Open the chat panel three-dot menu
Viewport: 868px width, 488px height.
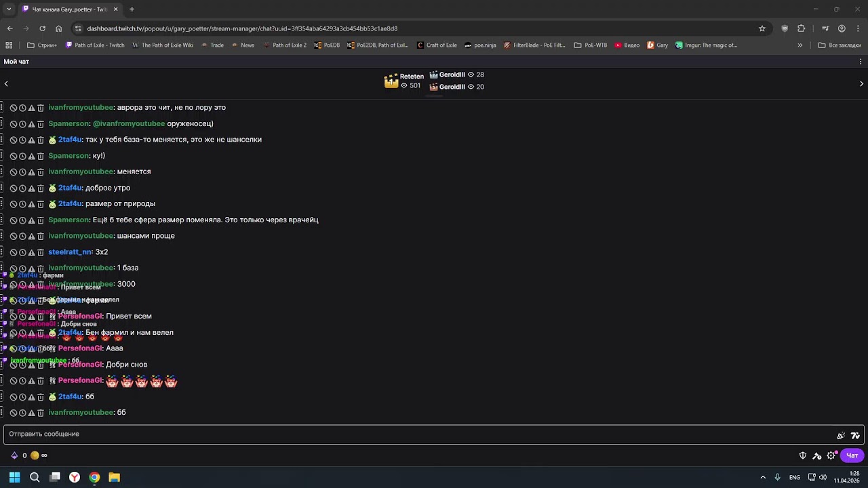click(x=861, y=62)
